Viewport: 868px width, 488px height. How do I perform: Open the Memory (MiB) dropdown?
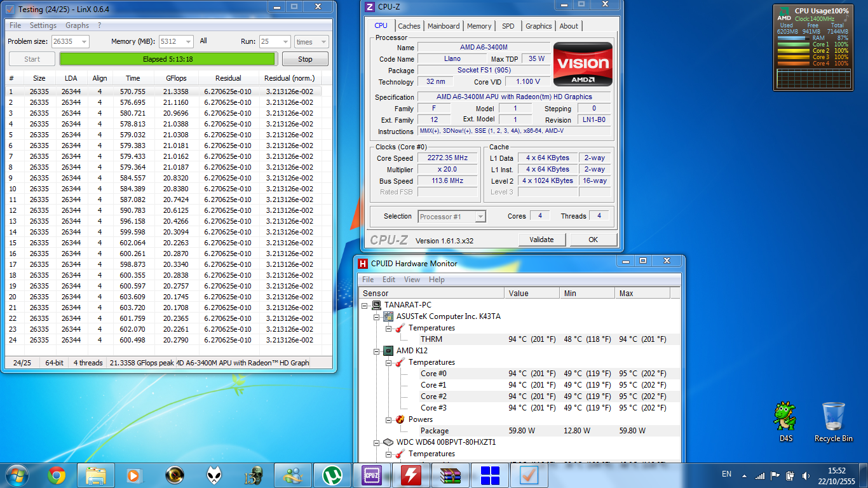[x=188, y=42]
